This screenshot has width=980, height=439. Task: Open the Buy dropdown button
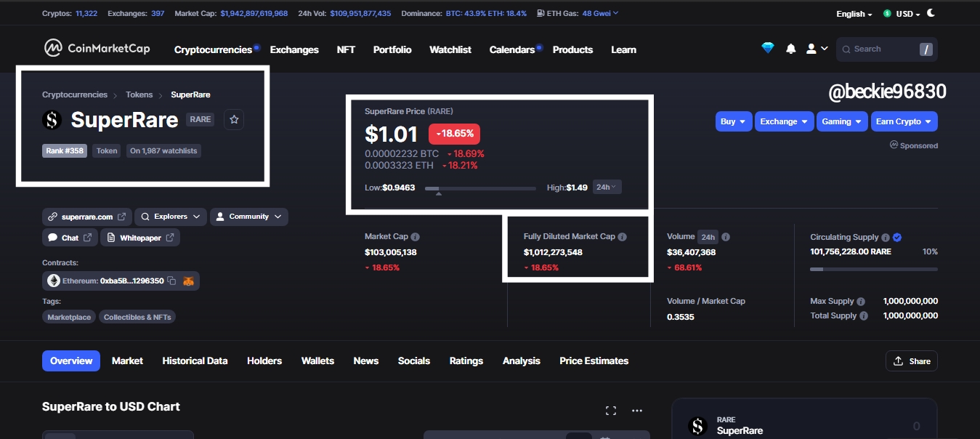[734, 121]
